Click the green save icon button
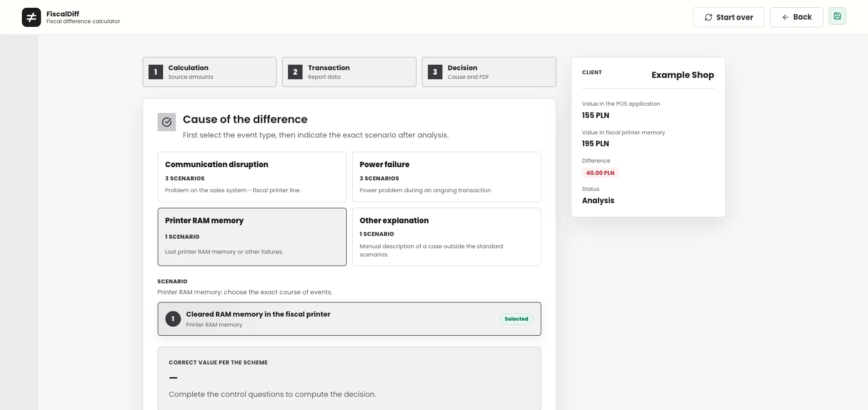Viewport: 868px width, 410px height. pyautogui.click(x=837, y=16)
